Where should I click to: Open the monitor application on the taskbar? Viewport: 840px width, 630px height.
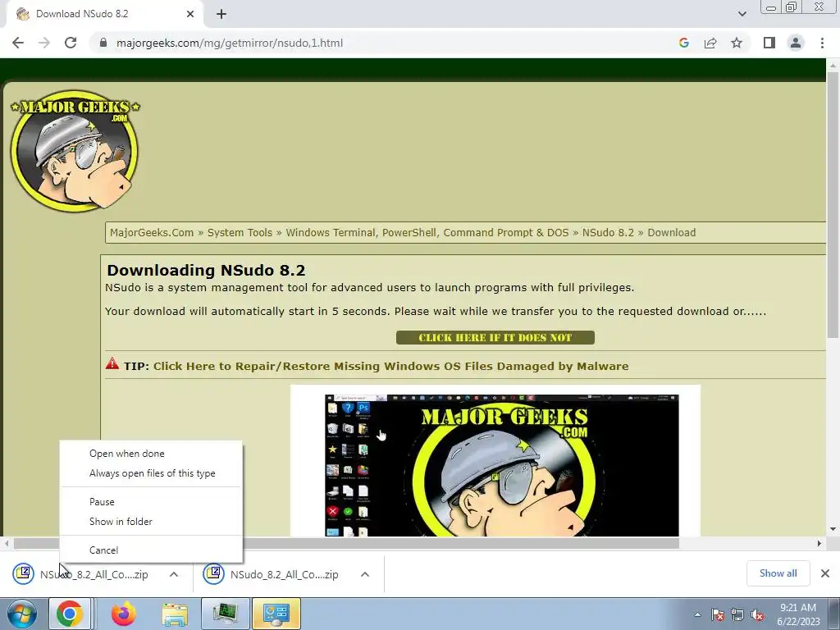tap(225, 614)
